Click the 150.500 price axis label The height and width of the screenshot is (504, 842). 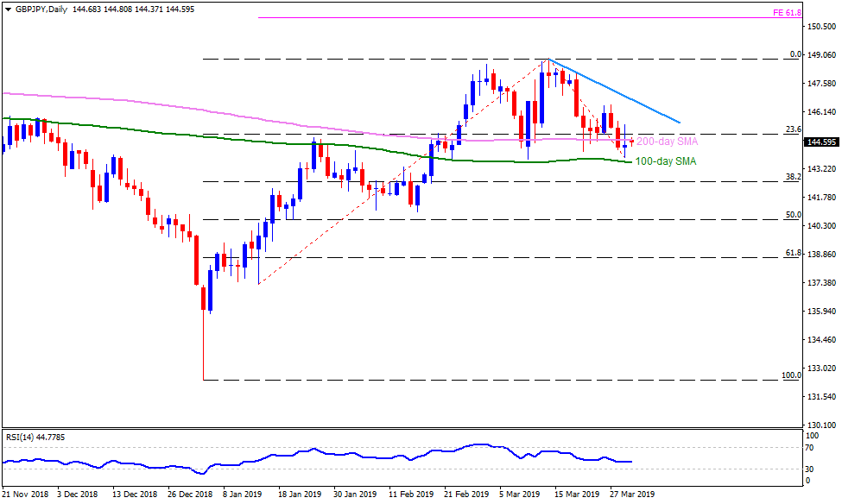(823, 27)
